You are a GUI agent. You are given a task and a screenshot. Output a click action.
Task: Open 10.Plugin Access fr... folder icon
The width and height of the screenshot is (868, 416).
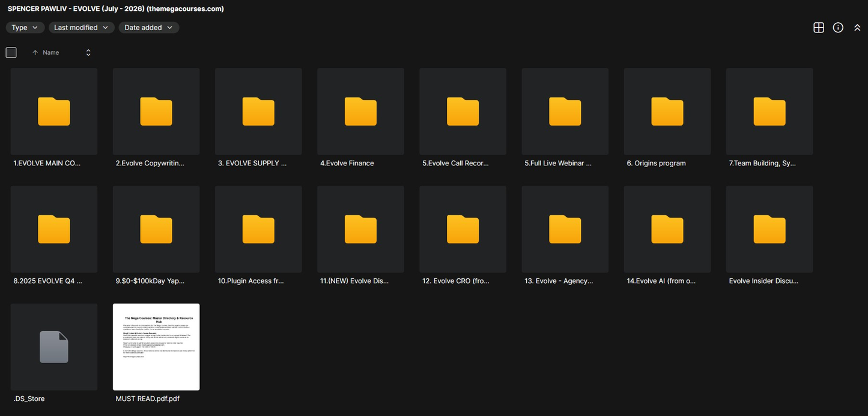tap(258, 229)
